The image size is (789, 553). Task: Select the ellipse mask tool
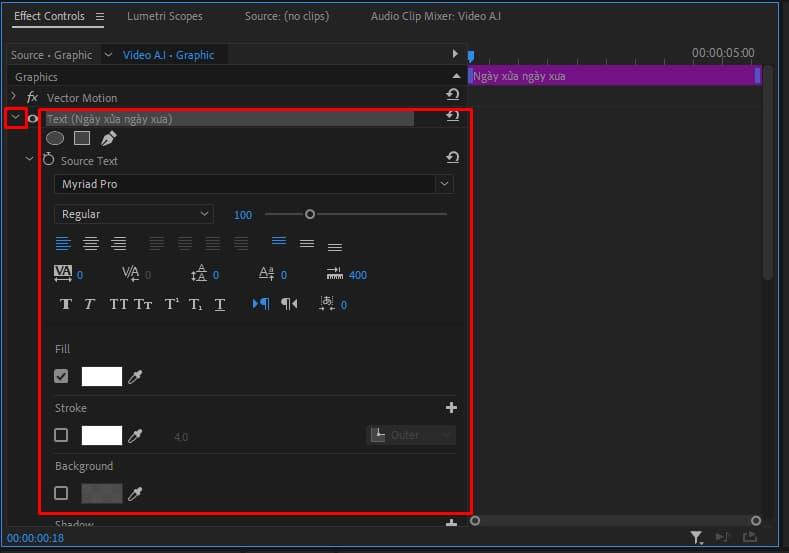pyautogui.click(x=55, y=138)
